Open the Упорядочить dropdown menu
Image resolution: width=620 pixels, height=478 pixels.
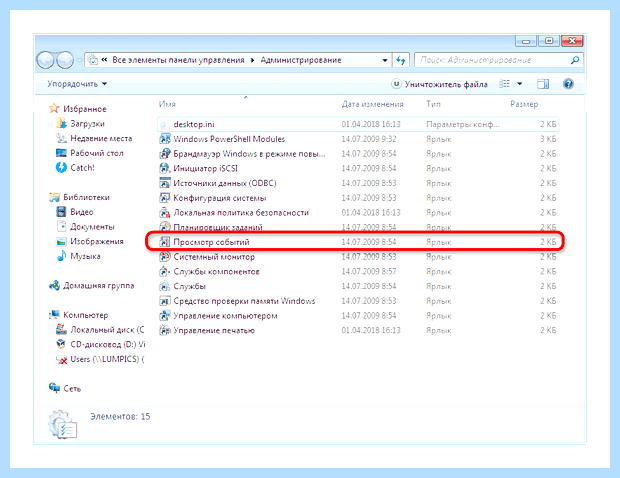pos(77,84)
